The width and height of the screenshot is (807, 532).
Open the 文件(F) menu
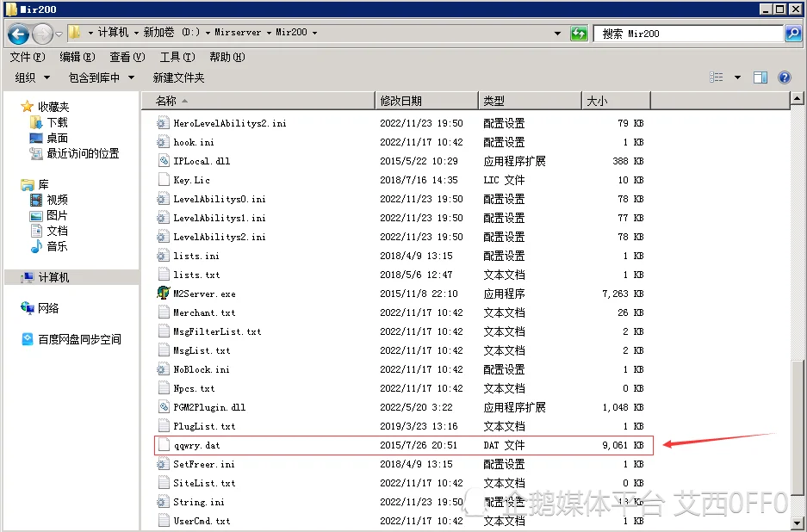(x=27, y=57)
